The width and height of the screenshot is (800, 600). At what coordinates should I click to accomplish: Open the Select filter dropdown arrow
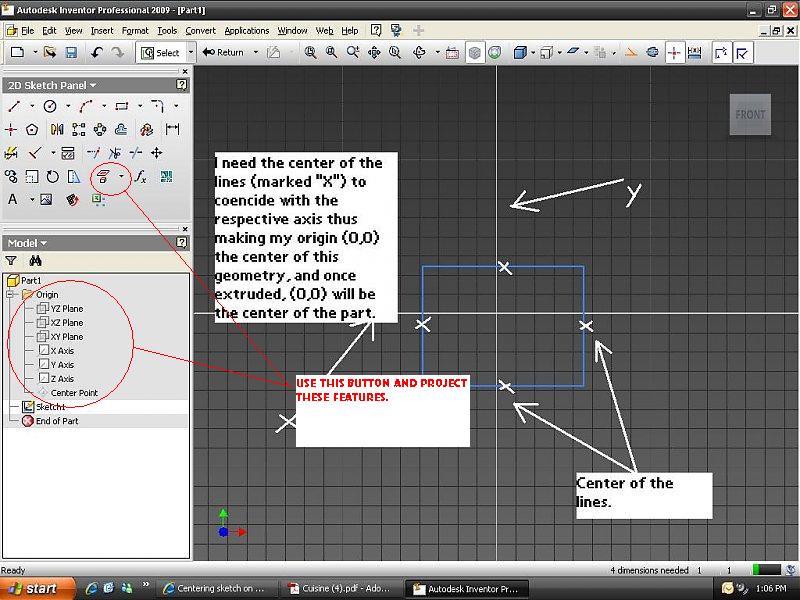[x=191, y=52]
